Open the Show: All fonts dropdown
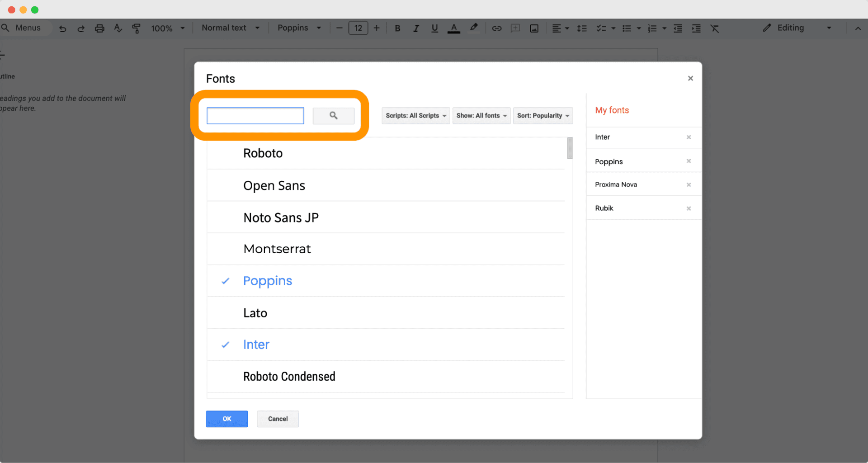The image size is (868, 463). 481,116
